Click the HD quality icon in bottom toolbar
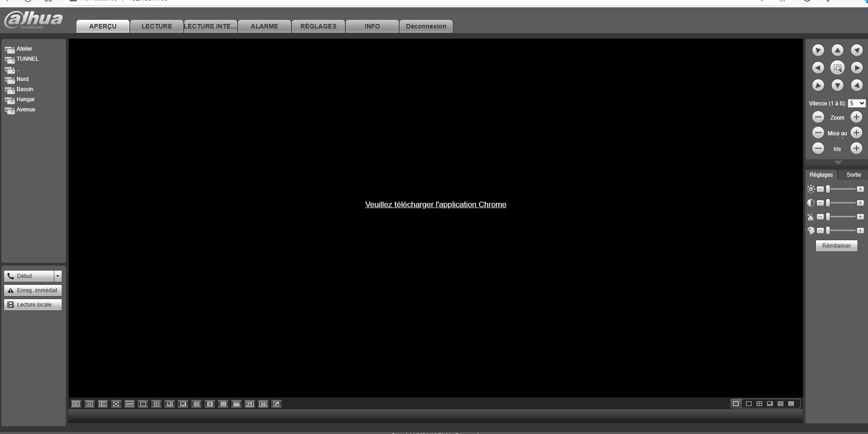This screenshot has width=868, height=434. pyautogui.click(x=76, y=404)
